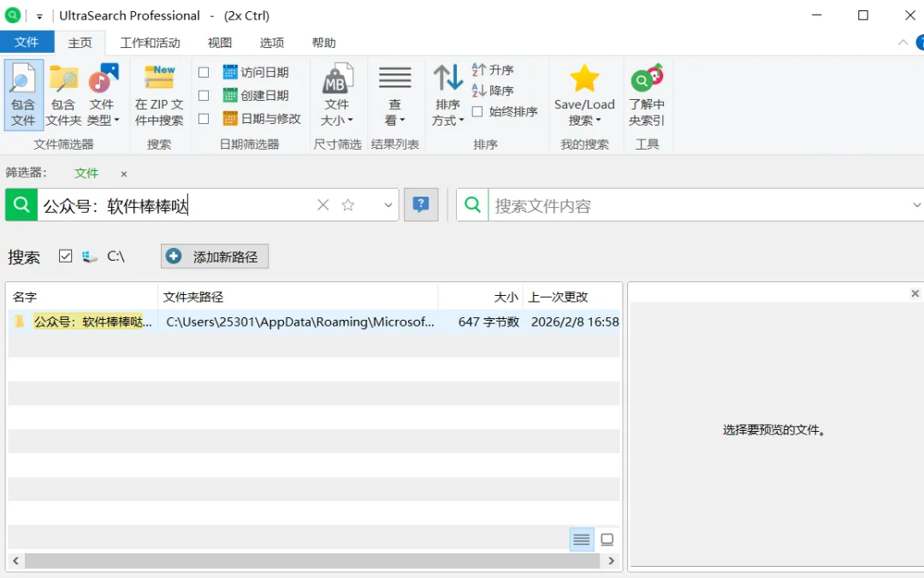Switch to the Work and Activity (工作和活动) tab

[151, 43]
